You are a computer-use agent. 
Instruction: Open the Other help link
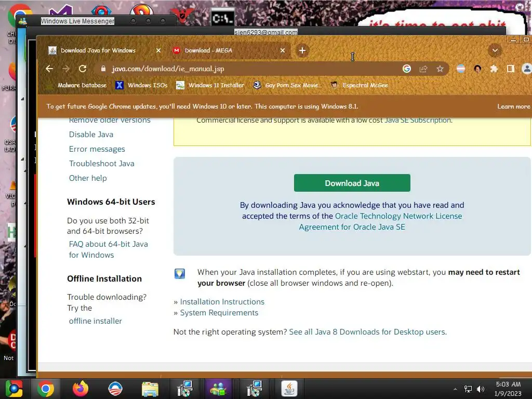click(x=87, y=178)
